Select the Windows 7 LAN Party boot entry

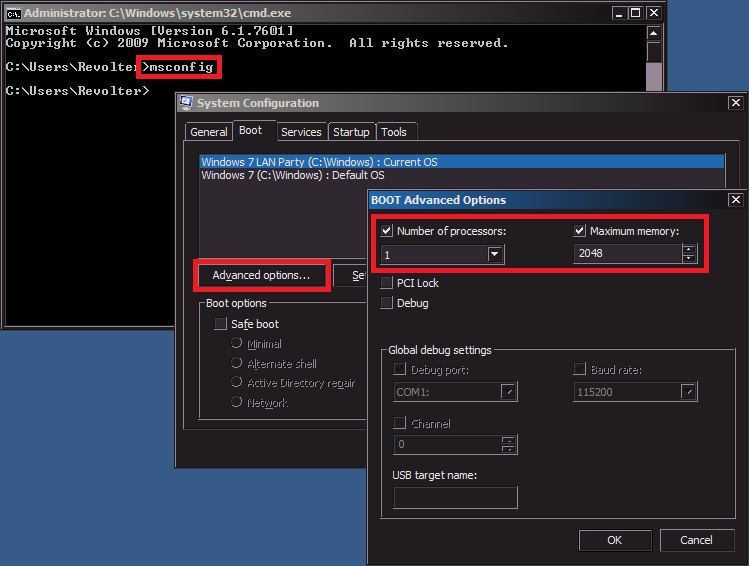pos(461,162)
